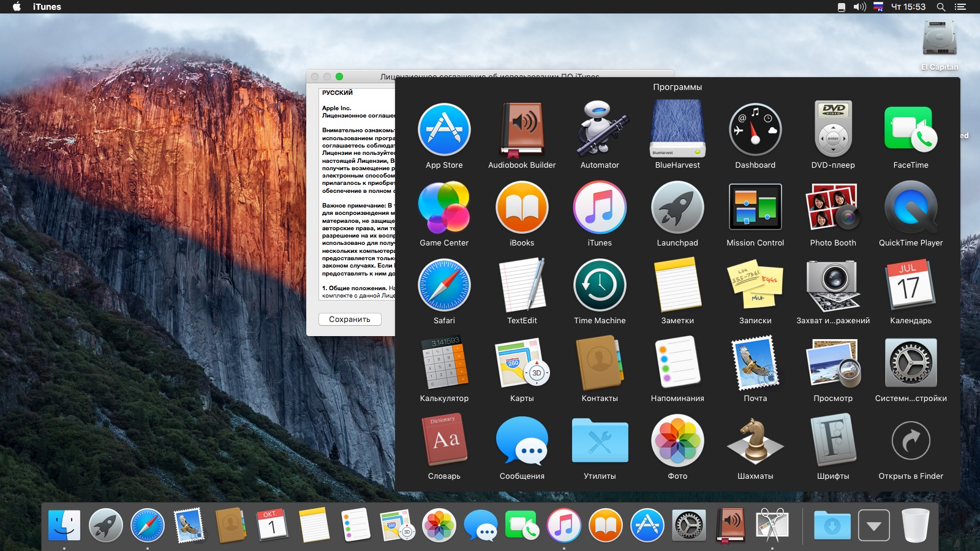The height and width of the screenshot is (551, 980).
Task: Open Системные настройки in the Programs grid
Action: (911, 363)
